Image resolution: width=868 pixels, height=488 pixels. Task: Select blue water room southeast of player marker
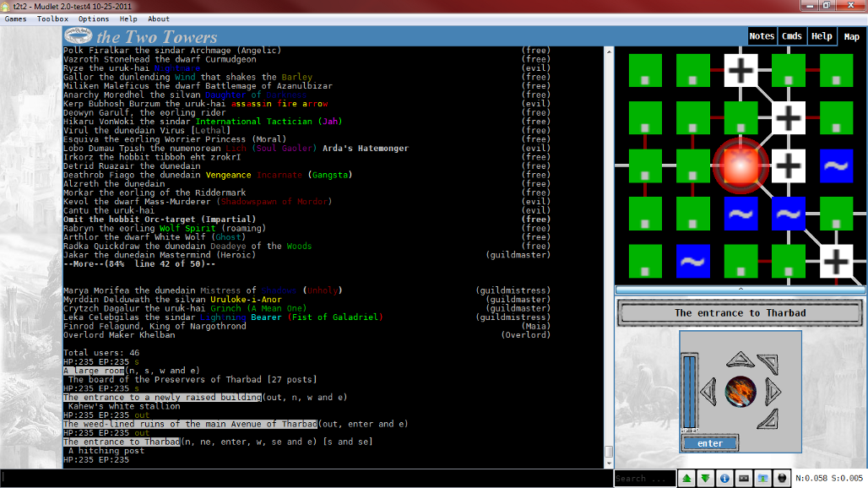[789, 214]
